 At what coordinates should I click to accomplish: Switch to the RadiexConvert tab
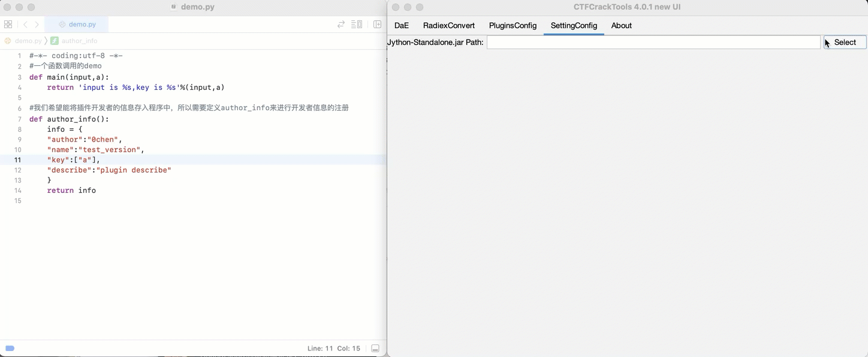[449, 25]
